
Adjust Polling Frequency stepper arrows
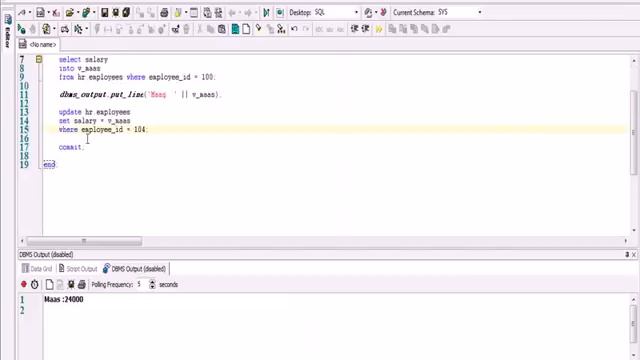click(152, 284)
